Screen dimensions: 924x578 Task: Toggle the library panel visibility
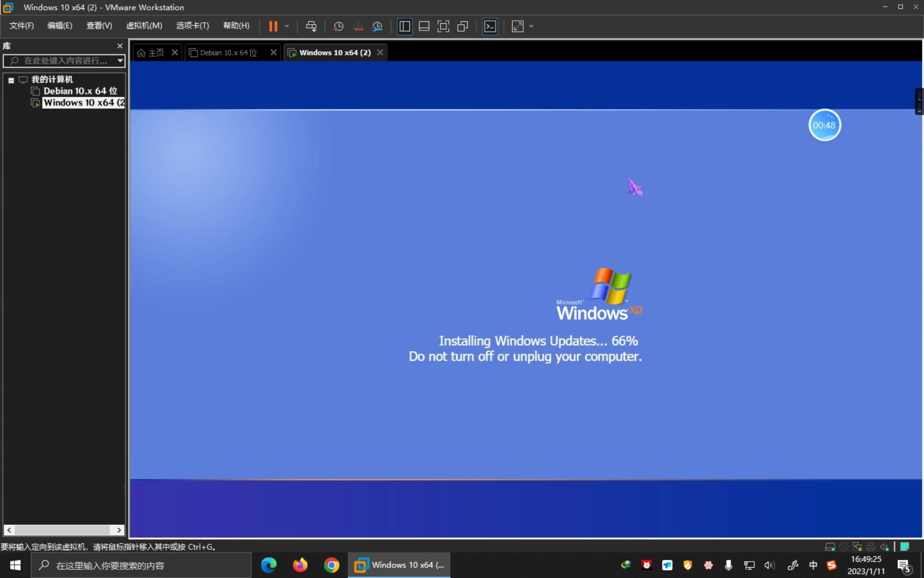click(x=405, y=26)
